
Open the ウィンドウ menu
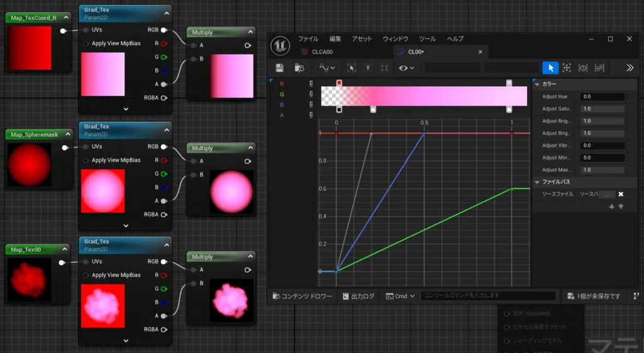395,38
